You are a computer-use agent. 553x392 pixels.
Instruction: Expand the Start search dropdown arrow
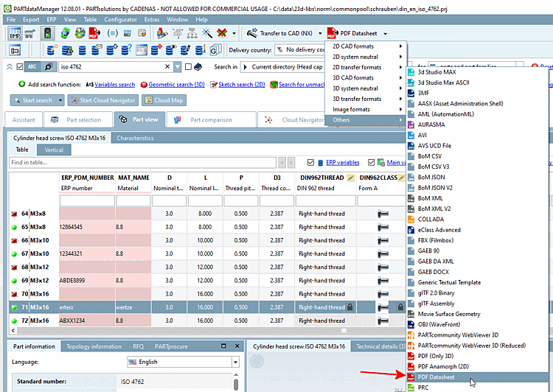click(60, 100)
